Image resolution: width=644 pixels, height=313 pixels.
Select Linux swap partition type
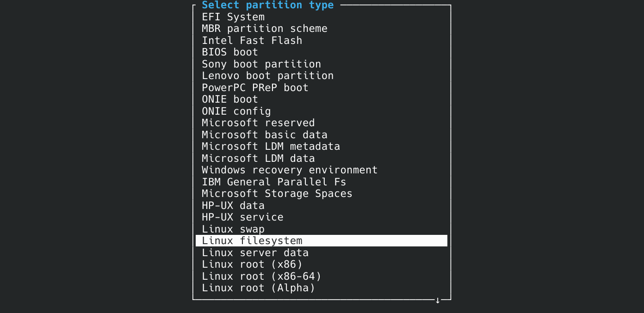233,229
